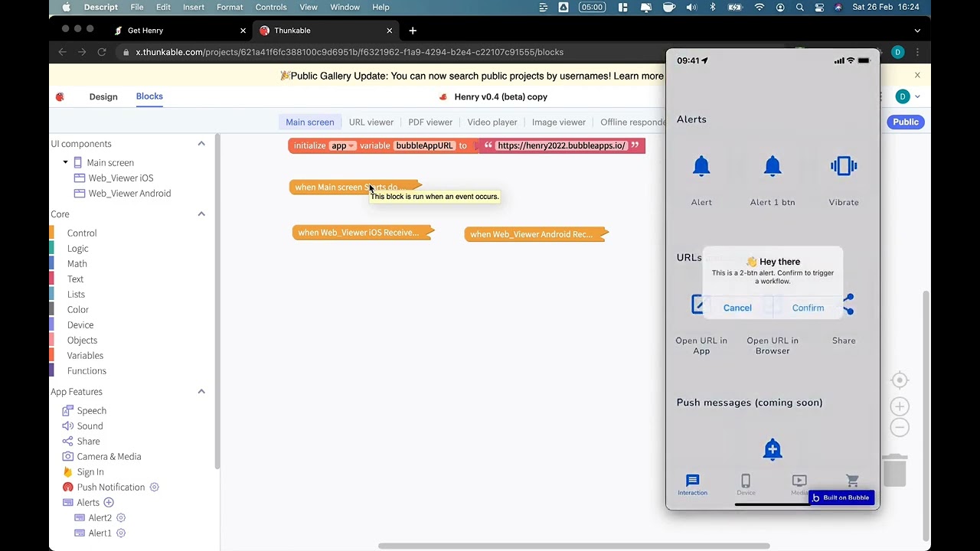The height and width of the screenshot is (551, 980).
Task: Open the user account dropdown arrow
Action: point(917,96)
